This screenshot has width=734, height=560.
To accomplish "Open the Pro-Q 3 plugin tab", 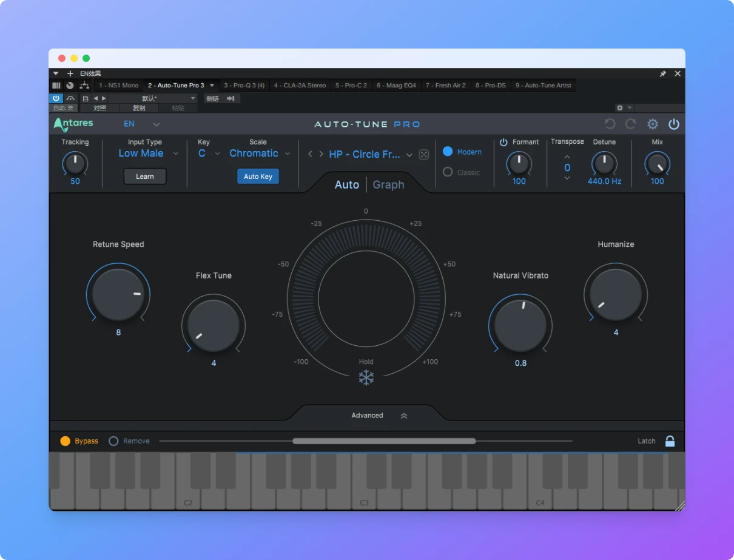I will point(244,85).
